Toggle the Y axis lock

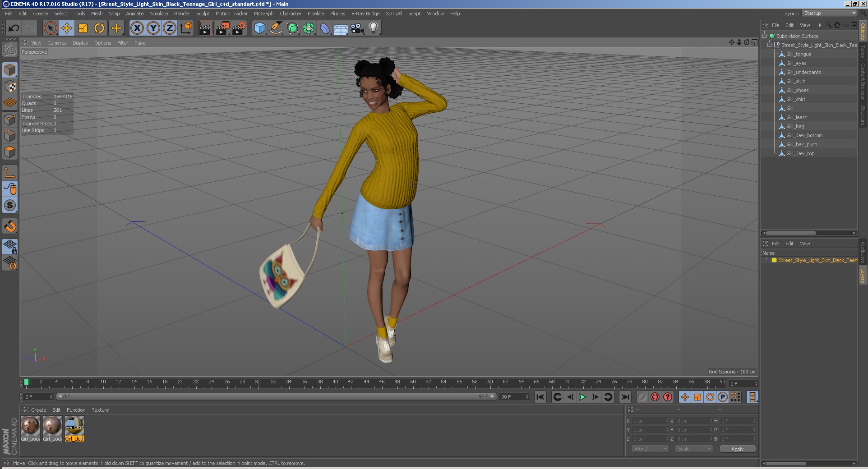153,28
